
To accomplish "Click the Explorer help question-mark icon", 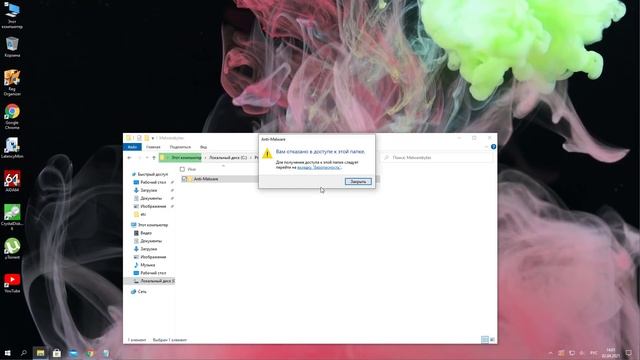I will point(493,147).
